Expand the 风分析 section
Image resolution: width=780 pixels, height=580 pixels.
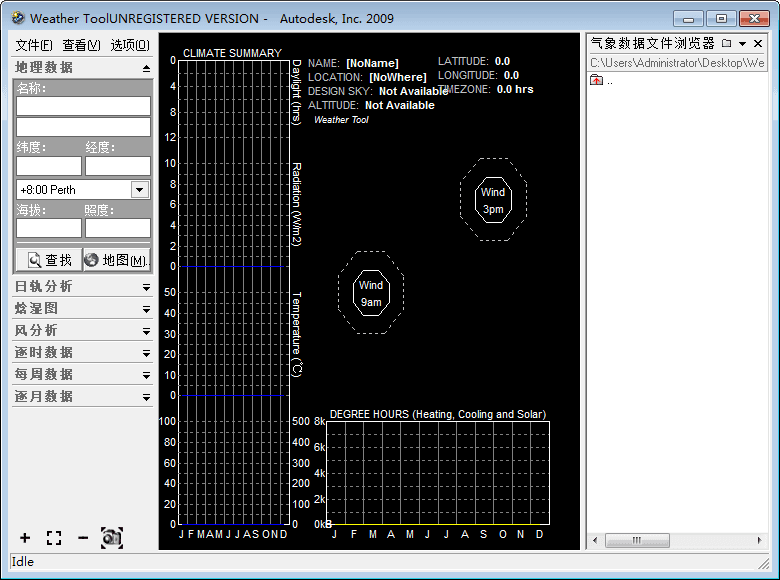146,331
